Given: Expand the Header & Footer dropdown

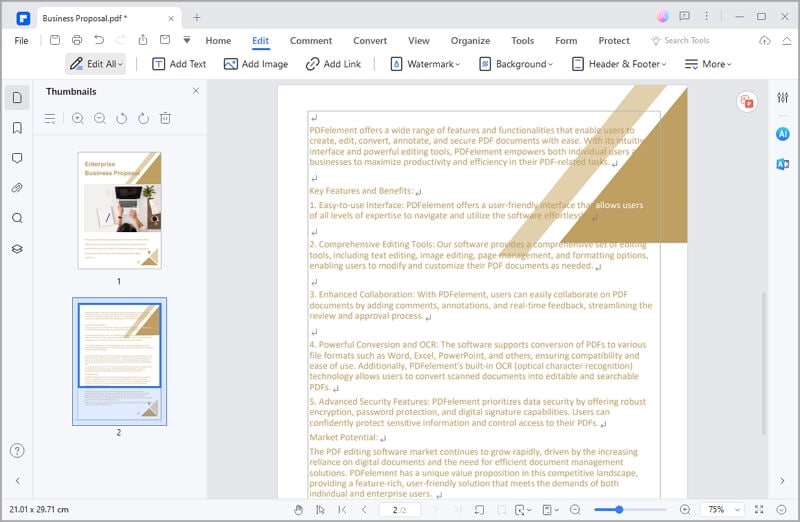Looking at the screenshot, I should click(x=619, y=64).
